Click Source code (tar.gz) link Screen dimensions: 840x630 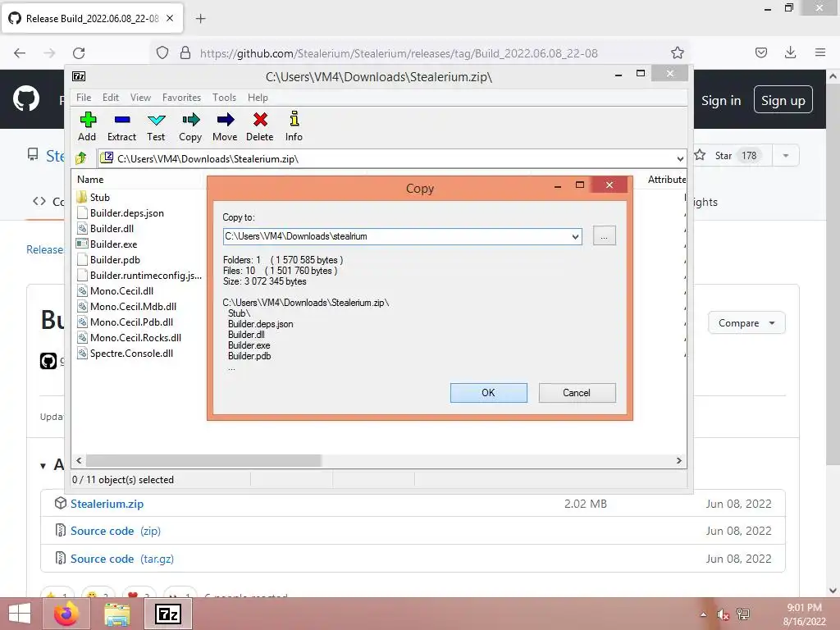tap(122, 559)
